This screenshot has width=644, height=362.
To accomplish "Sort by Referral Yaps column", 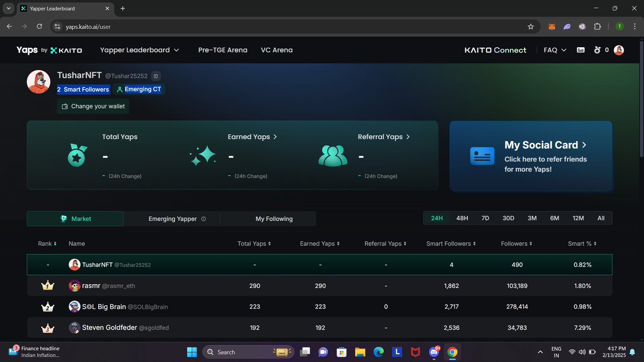I will [x=385, y=243].
